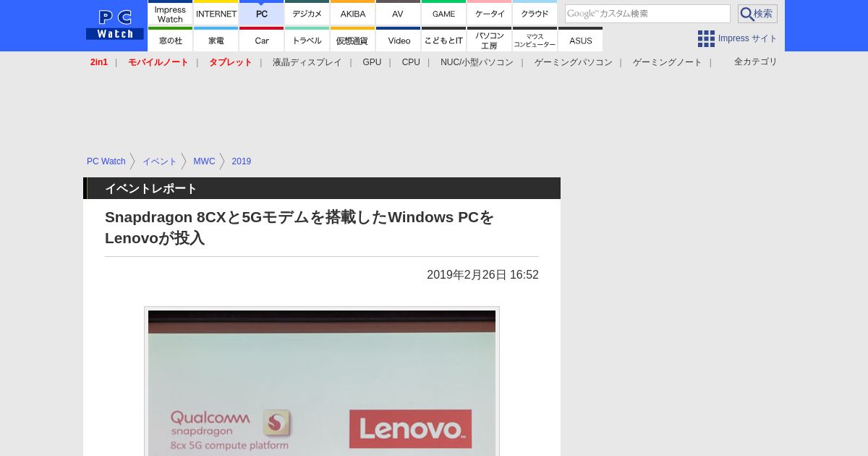Go to the 家電 Watch tab
Image resolution: width=868 pixels, height=456 pixels.
216,40
